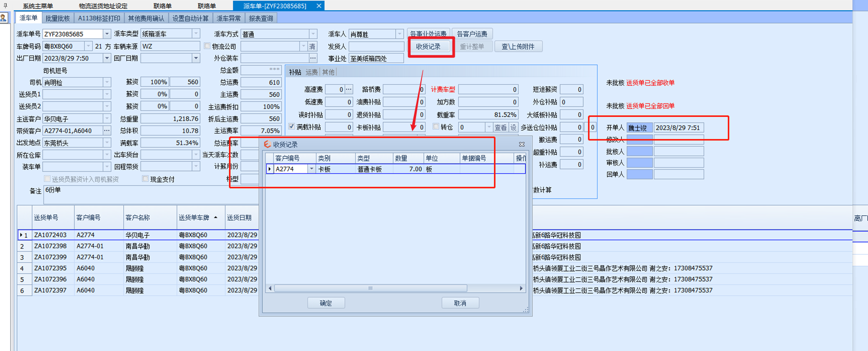Open the 出厂日期 date dropdown

point(107,58)
